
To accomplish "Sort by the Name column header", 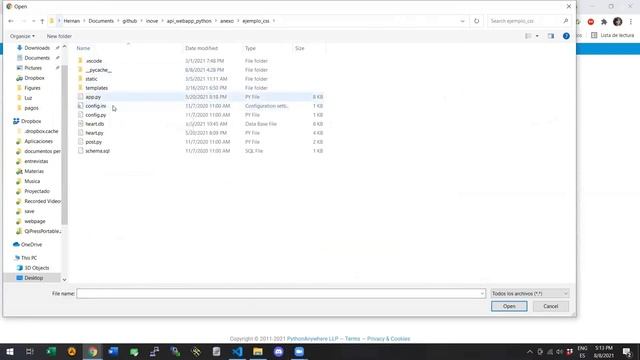I will (83, 48).
